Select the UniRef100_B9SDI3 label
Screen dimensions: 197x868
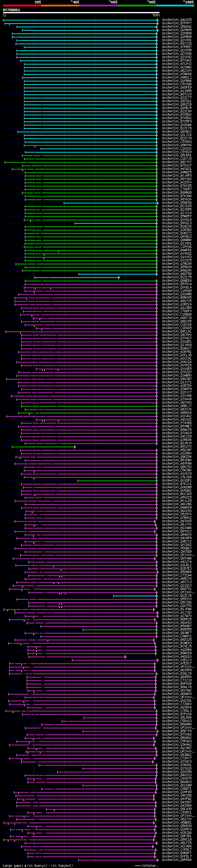[177, 223]
